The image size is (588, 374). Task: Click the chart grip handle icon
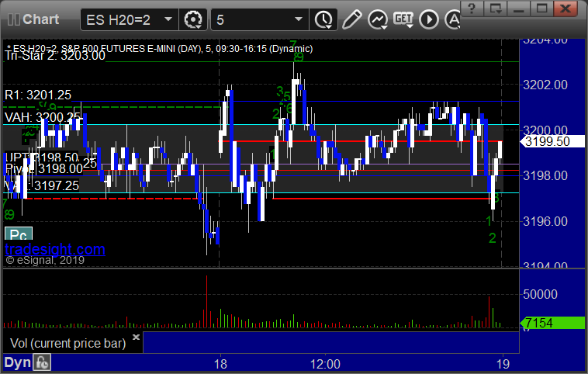tap(14, 19)
